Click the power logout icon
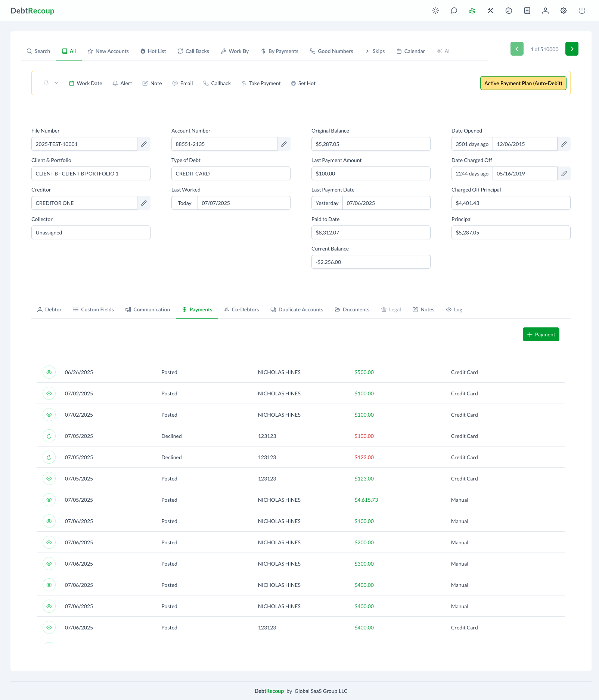Viewport: 599px width, 700px height. pyautogui.click(x=582, y=11)
